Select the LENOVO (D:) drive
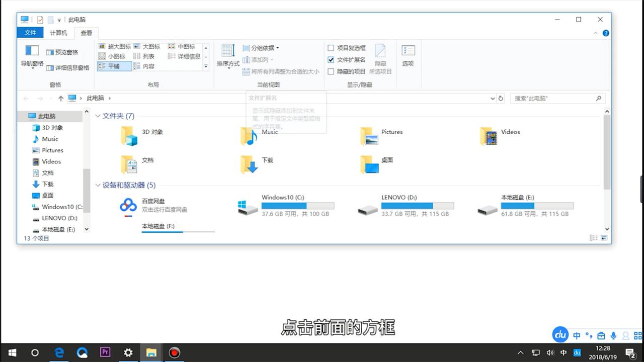Viewport: 644px width, 362px height. [x=406, y=206]
